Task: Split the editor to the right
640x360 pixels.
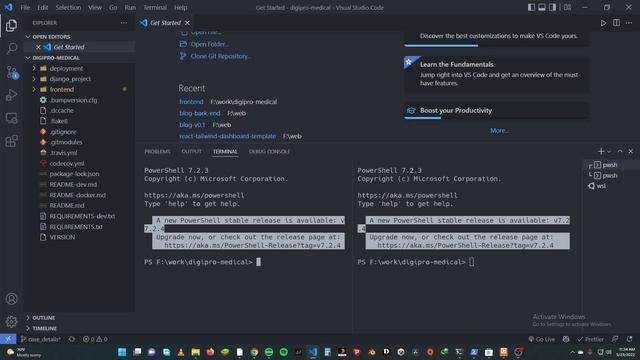Action: [616, 23]
